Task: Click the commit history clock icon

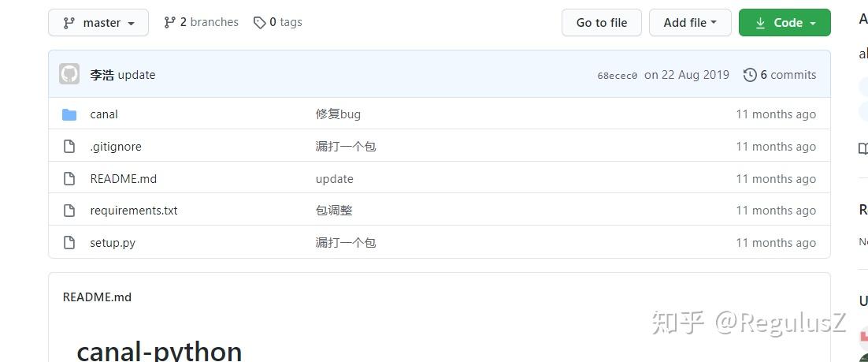Action: [x=750, y=75]
